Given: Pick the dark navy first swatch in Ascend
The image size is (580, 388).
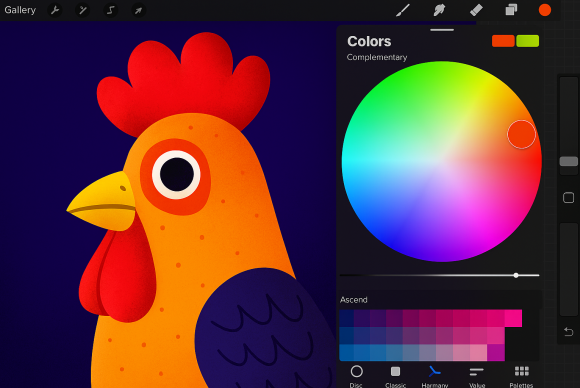Looking at the screenshot, I should [x=347, y=318].
